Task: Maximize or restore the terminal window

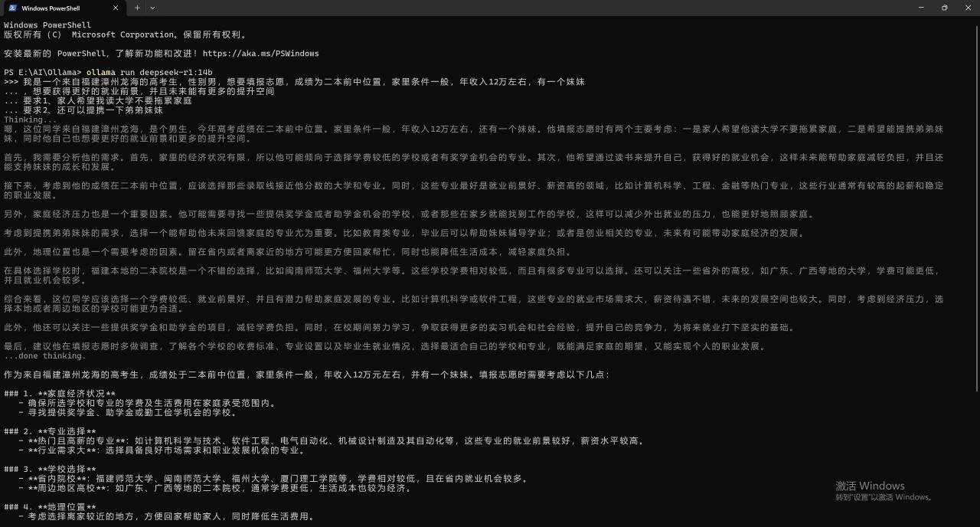Action: pyautogui.click(x=944, y=8)
